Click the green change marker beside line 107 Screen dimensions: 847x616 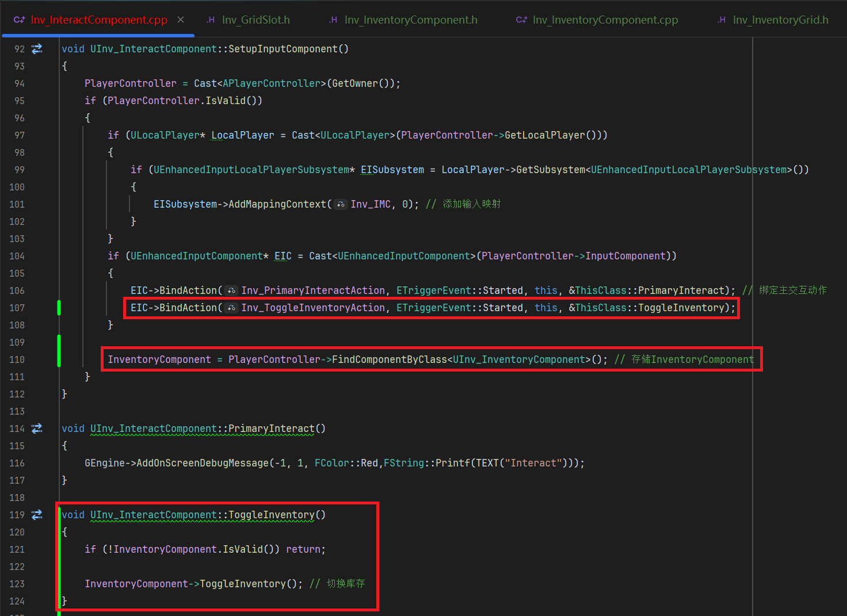coord(59,308)
